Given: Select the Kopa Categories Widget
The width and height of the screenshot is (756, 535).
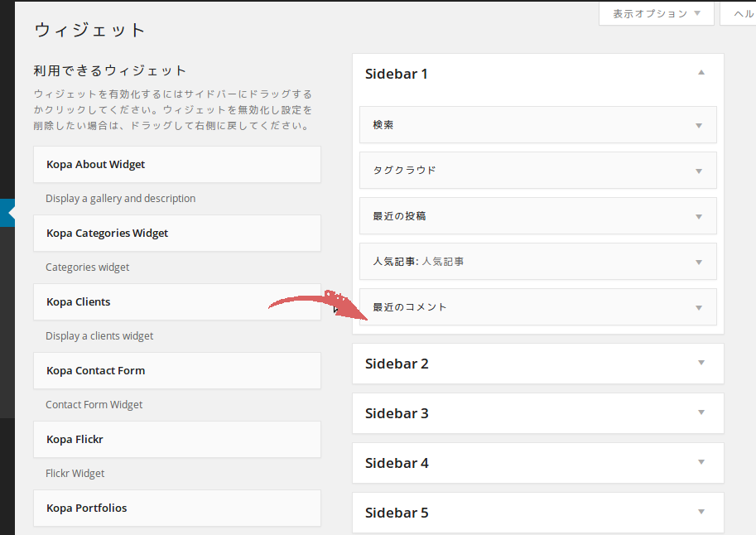Looking at the screenshot, I should pos(107,234).
